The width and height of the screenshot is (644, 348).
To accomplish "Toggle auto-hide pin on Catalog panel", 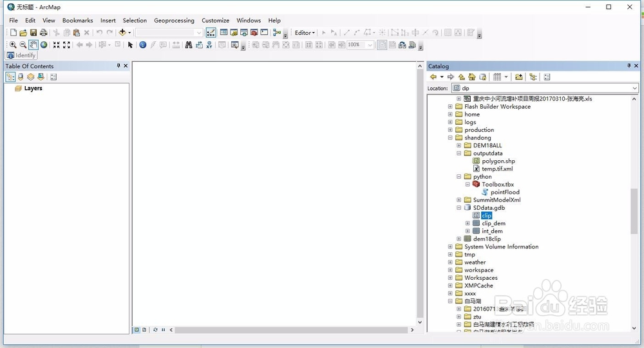I will click(629, 66).
